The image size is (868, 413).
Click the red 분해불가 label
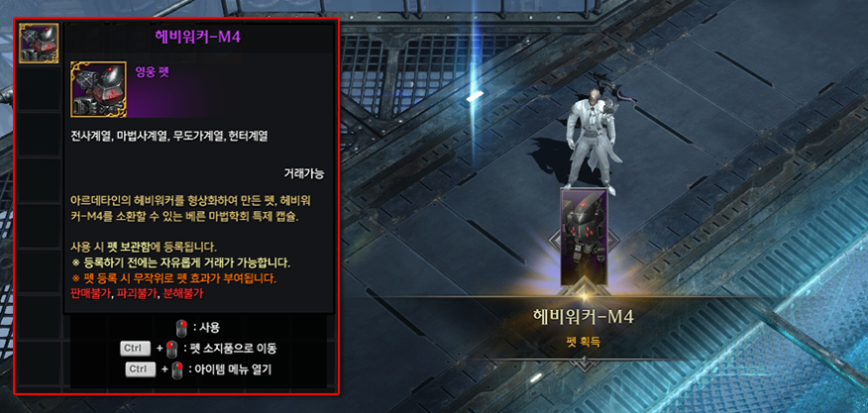click(x=182, y=293)
